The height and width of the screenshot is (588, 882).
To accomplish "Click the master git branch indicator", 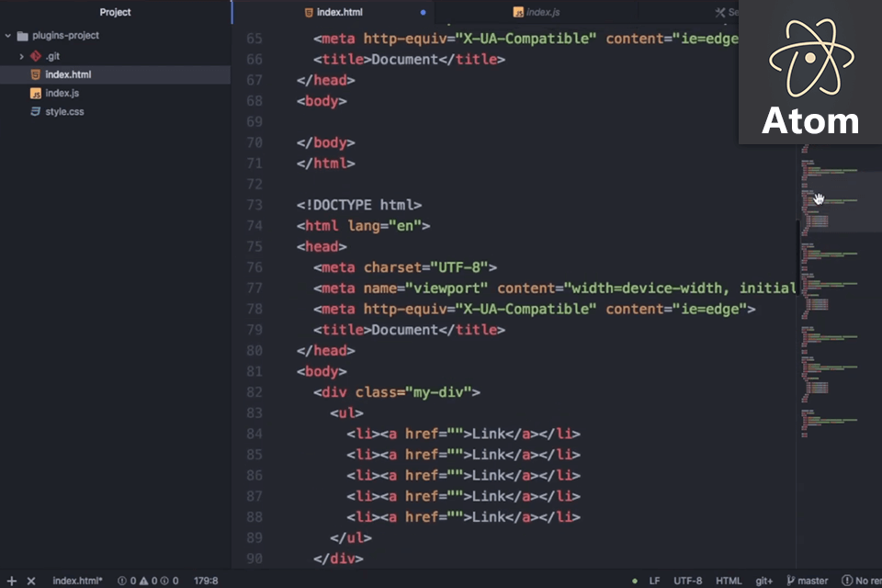I will 808,581.
